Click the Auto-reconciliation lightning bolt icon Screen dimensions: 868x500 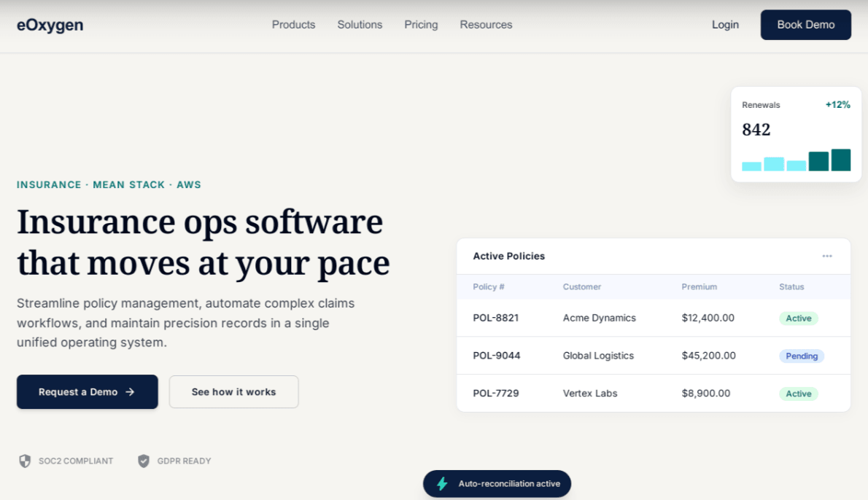pos(442,484)
